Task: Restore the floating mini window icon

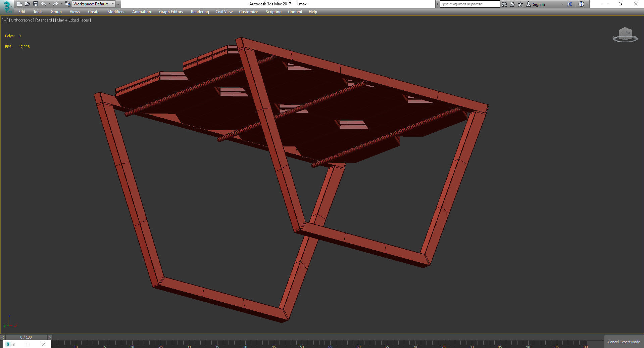Action: tap(13, 345)
